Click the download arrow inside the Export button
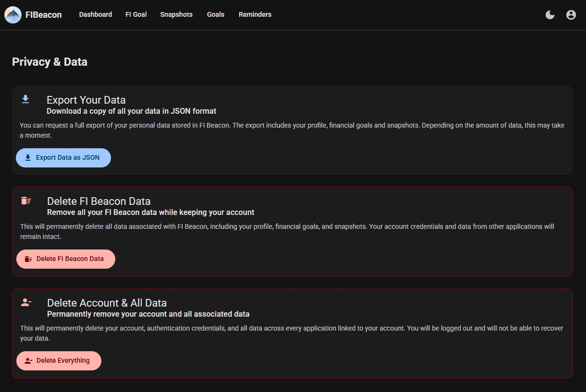Viewport: 586px width, 392px height. click(27, 157)
